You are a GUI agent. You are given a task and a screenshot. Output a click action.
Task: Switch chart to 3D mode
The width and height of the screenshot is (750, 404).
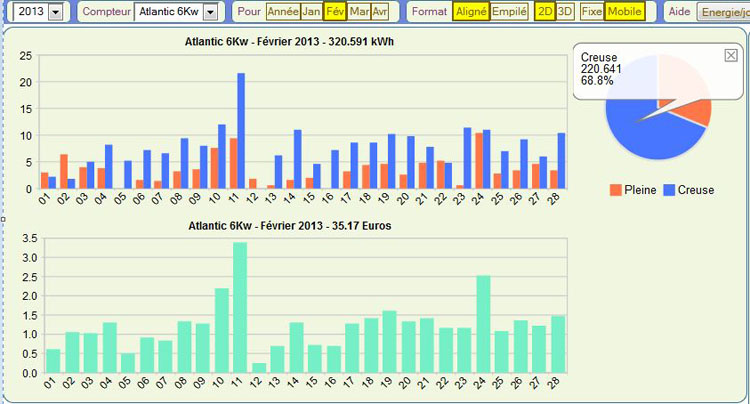(x=565, y=12)
